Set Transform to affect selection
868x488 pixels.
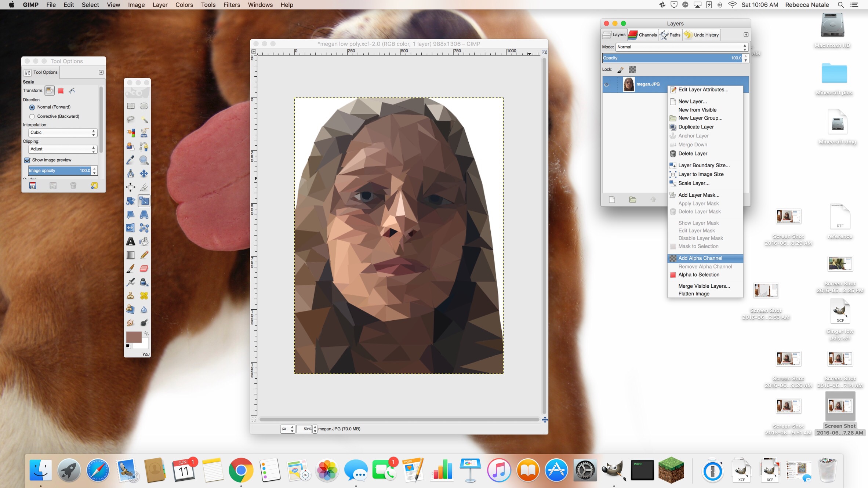61,91
